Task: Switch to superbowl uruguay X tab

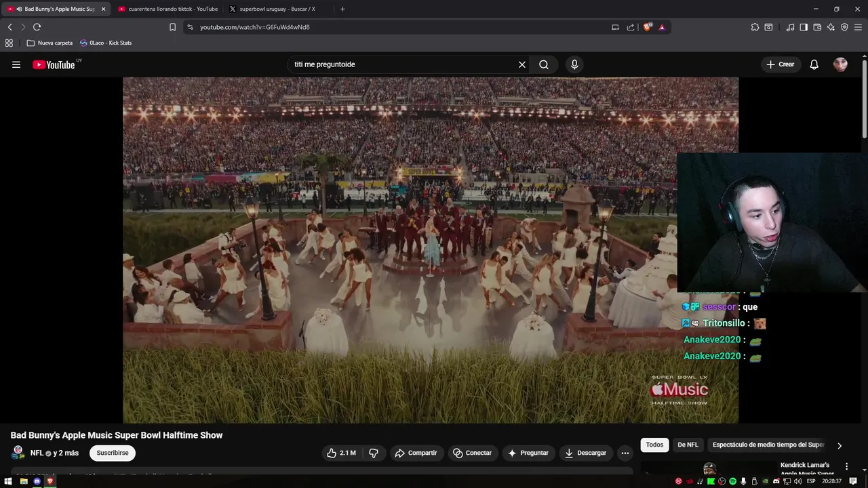Action: (278, 9)
